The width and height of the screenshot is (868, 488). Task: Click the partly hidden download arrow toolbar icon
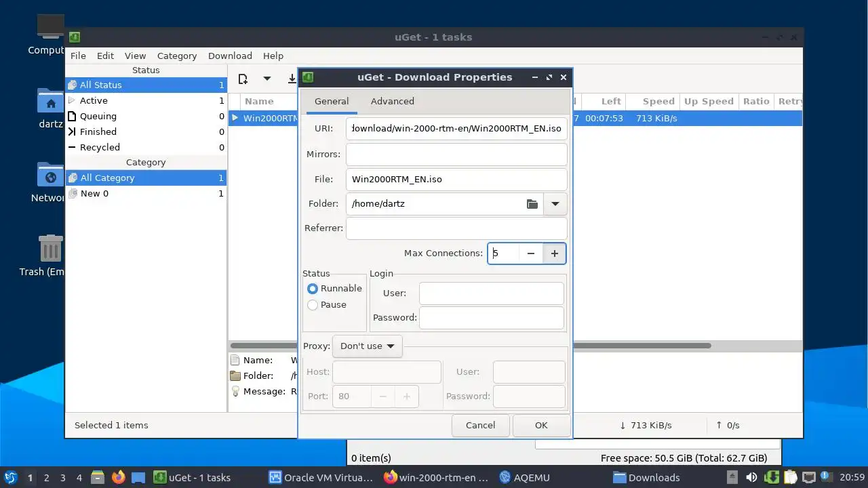click(292, 79)
